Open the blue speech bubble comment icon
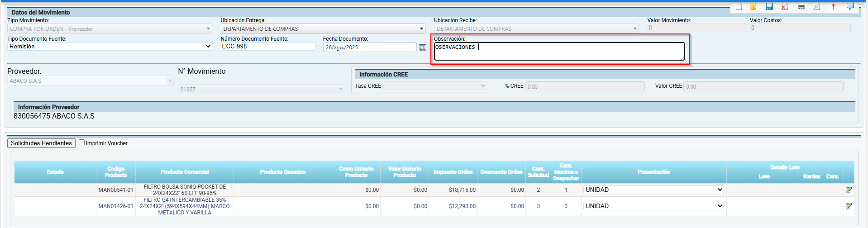The image size is (868, 228). point(850,6)
